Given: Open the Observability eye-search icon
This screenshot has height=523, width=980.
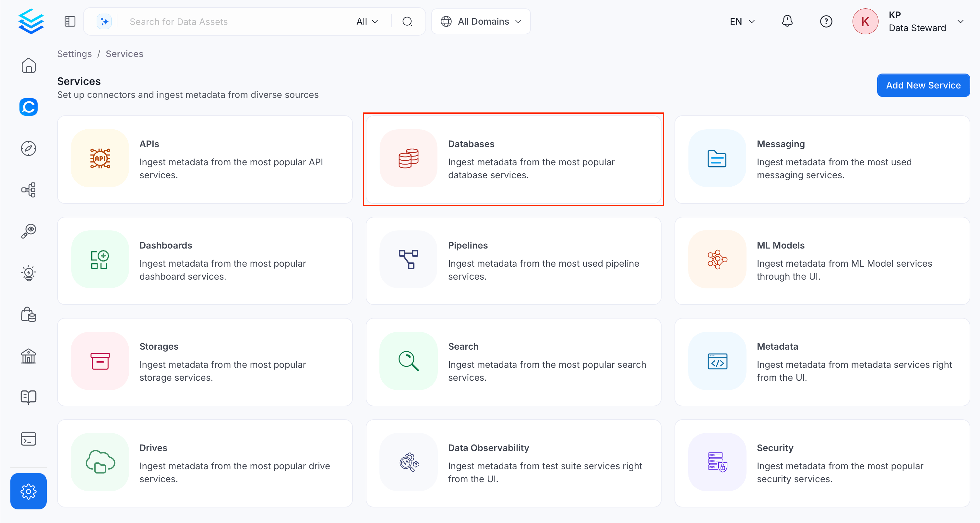Looking at the screenshot, I should coord(29,231).
